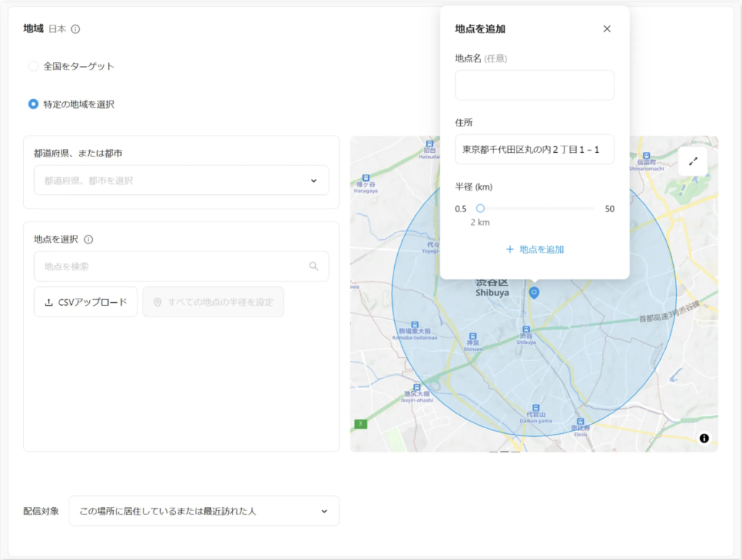
Task: Click the 住所 address field
Action: click(534, 149)
